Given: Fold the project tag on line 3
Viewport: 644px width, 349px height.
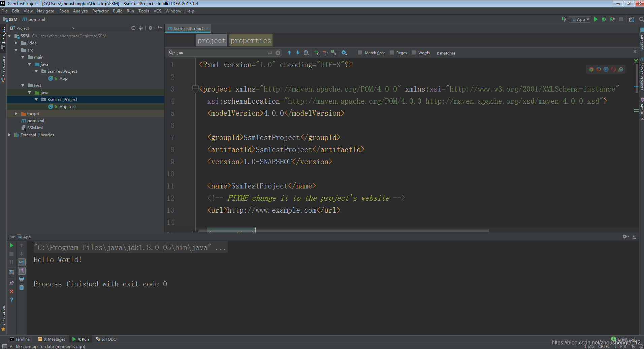Looking at the screenshot, I should click(195, 89).
